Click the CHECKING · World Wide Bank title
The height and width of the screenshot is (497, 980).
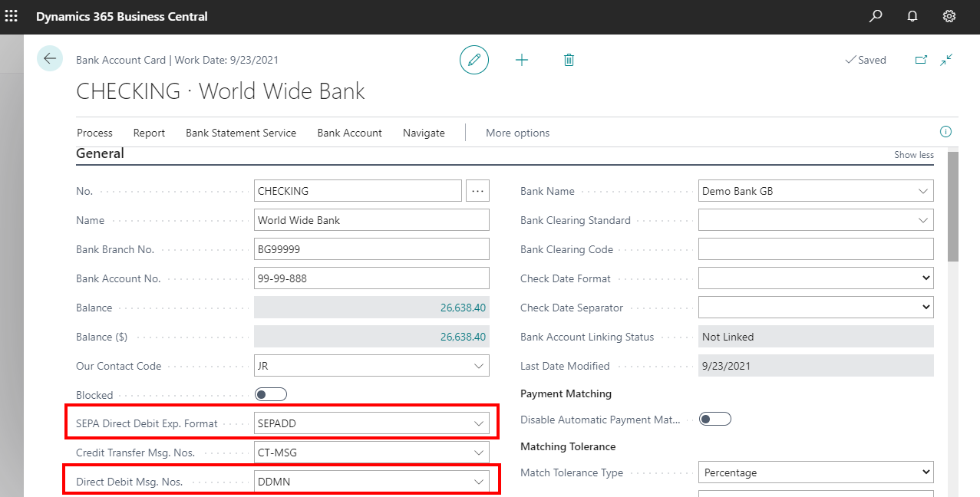(221, 91)
